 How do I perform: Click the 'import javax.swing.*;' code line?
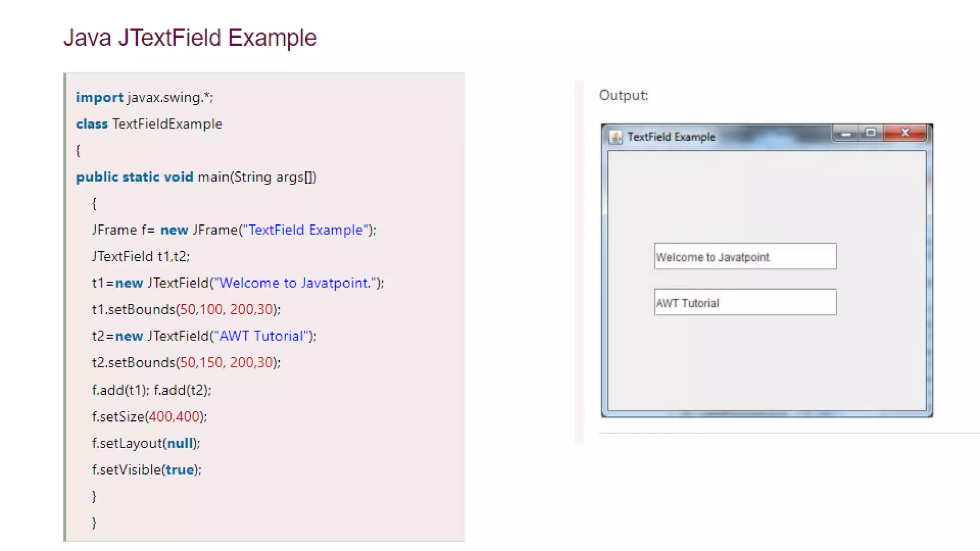(144, 98)
